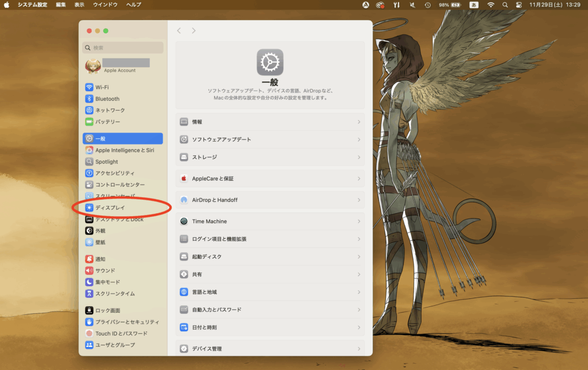Expand ソフトウェアアップデート row chevron
The image size is (588, 370).
point(358,139)
